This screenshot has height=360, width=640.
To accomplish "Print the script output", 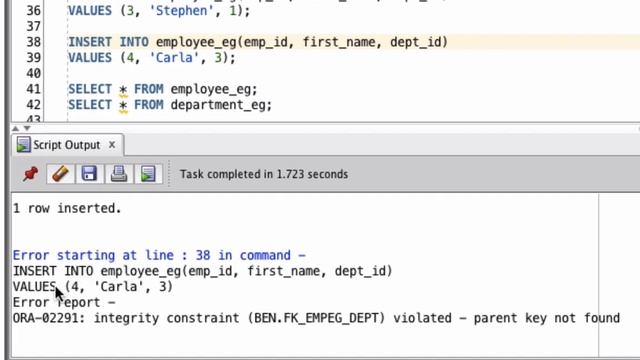I will point(119,174).
